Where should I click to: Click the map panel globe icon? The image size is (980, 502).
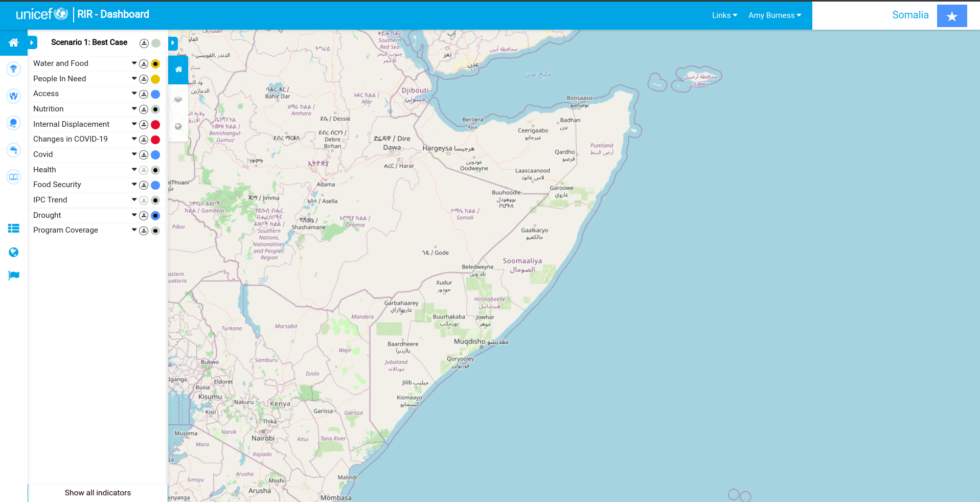(178, 126)
